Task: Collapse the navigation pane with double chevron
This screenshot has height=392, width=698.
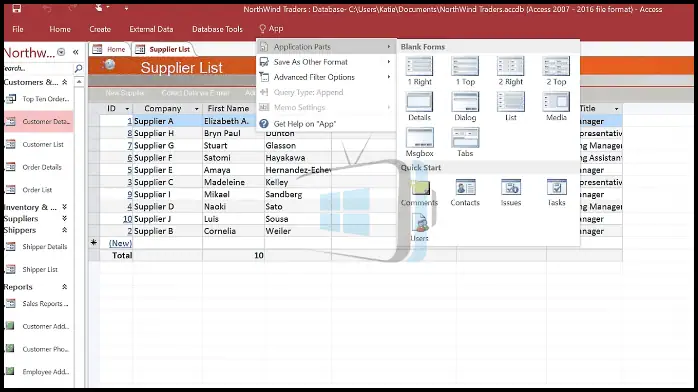Action: 76,52
